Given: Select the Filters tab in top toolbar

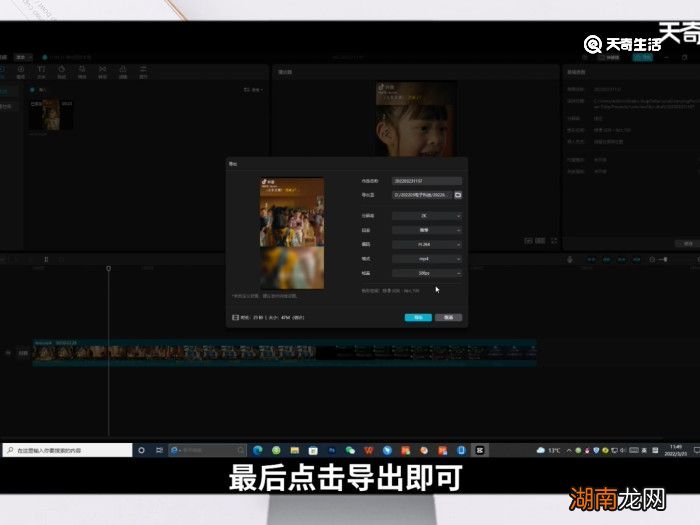Looking at the screenshot, I should tap(123, 71).
